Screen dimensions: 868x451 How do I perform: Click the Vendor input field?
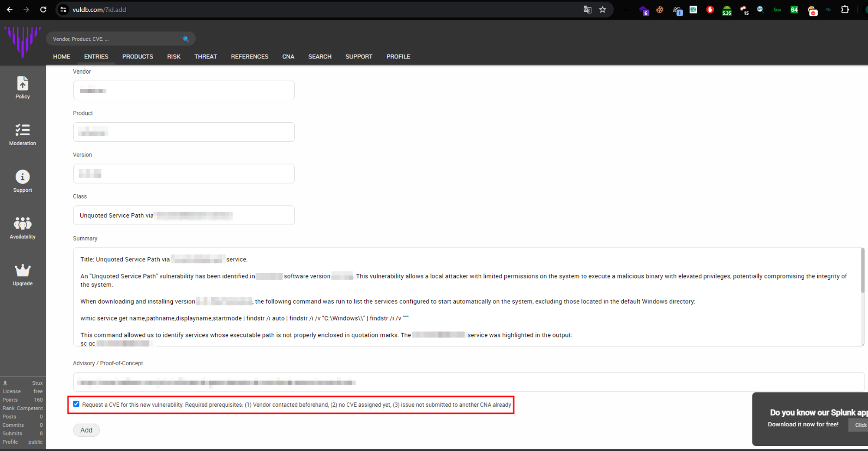tap(184, 91)
